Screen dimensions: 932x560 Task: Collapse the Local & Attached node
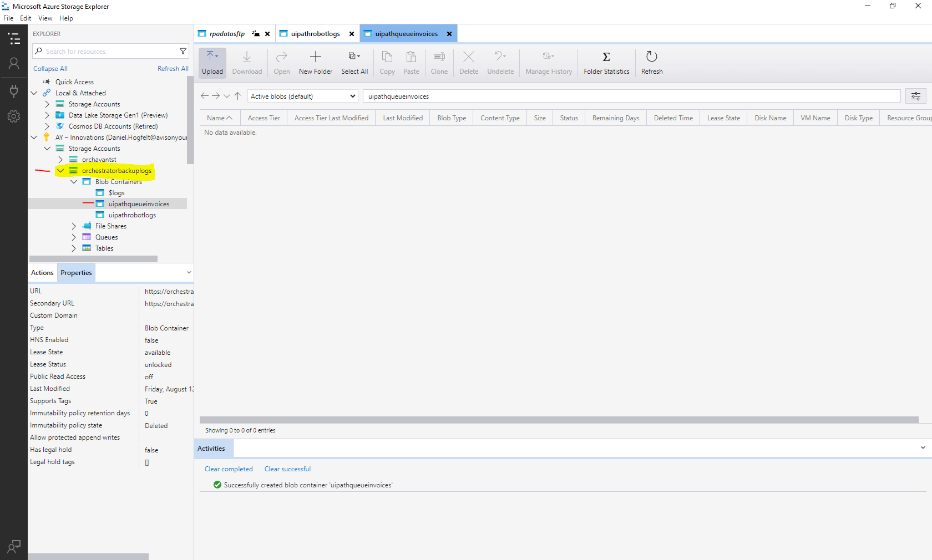(x=34, y=93)
